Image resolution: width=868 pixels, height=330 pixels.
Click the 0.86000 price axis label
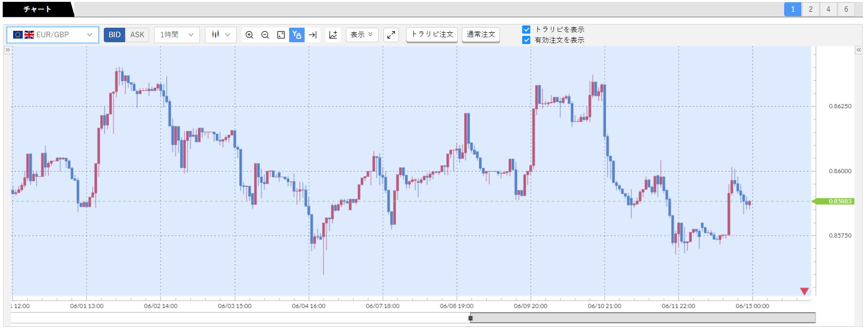(840, 171)
